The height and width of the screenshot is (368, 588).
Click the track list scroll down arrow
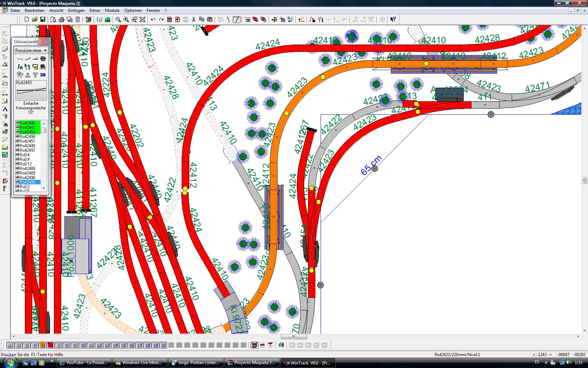(44, 189)
